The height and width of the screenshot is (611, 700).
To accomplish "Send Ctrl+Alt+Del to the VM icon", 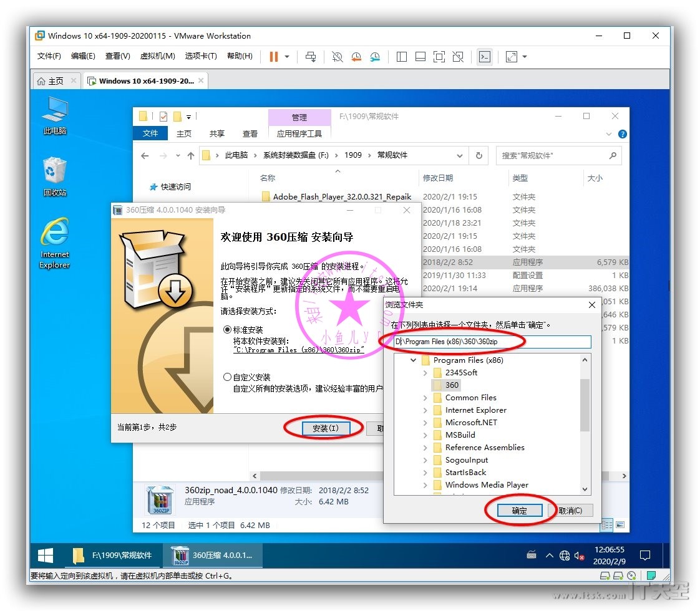I will [311, 57].
